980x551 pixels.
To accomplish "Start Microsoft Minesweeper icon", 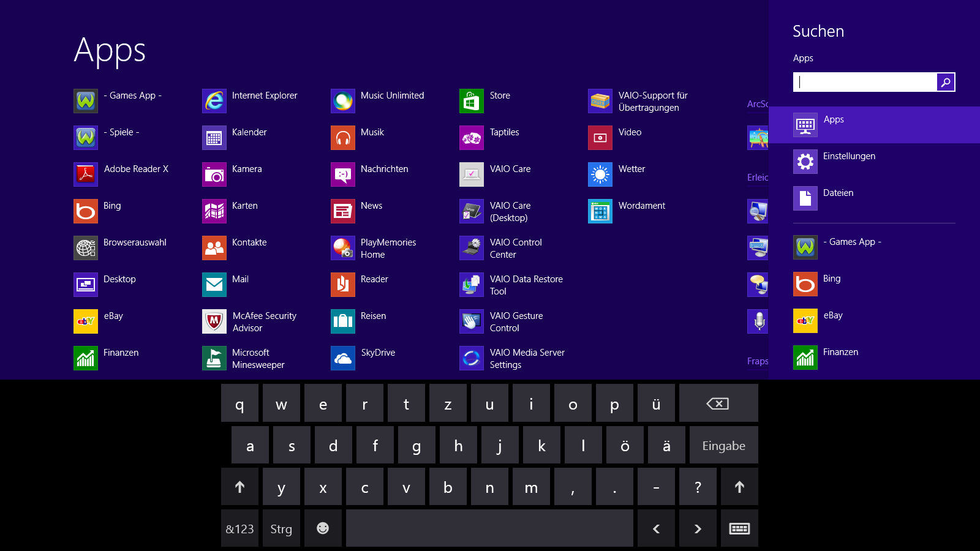I will [214, 358].
